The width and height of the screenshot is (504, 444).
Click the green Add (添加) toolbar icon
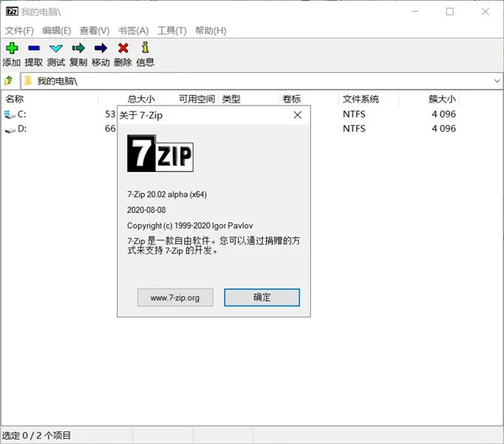(12, 48)
